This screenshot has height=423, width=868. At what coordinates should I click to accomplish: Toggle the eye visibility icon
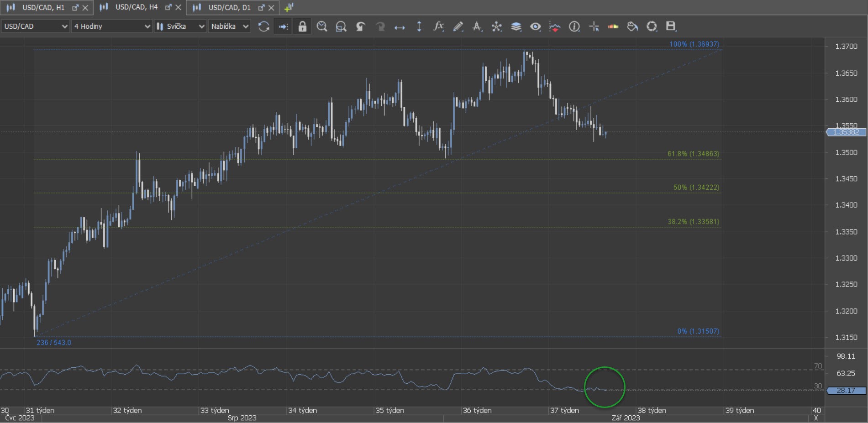tap(535, 26)
